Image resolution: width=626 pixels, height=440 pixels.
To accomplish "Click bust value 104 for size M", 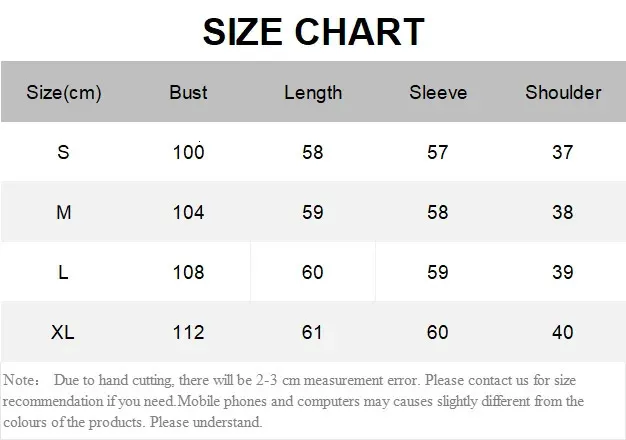I will point(188,212).
